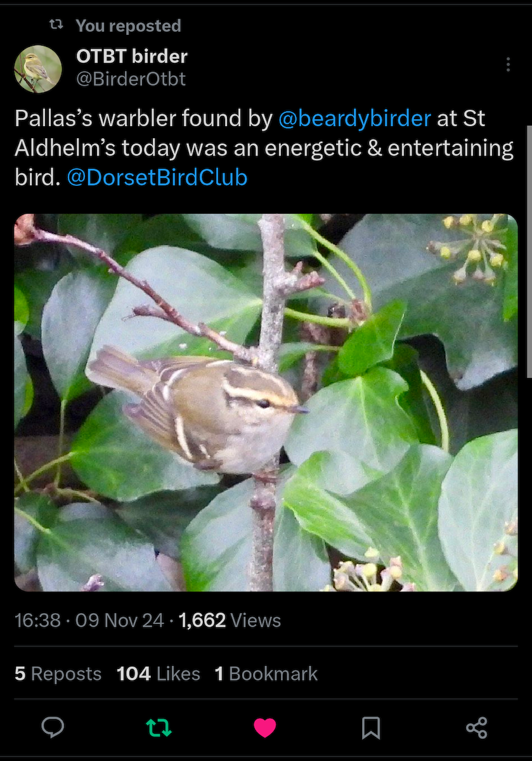The width and height of the screenshot is (532, 761).
Task: Tap the share icon
Action: (x=477, y=727)
